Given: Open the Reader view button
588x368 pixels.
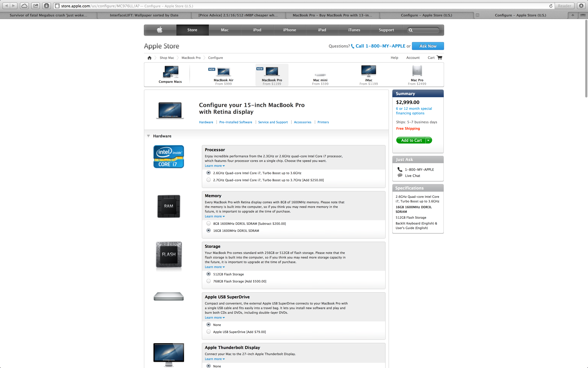Looking at the screenshot, I should [564, 6].
